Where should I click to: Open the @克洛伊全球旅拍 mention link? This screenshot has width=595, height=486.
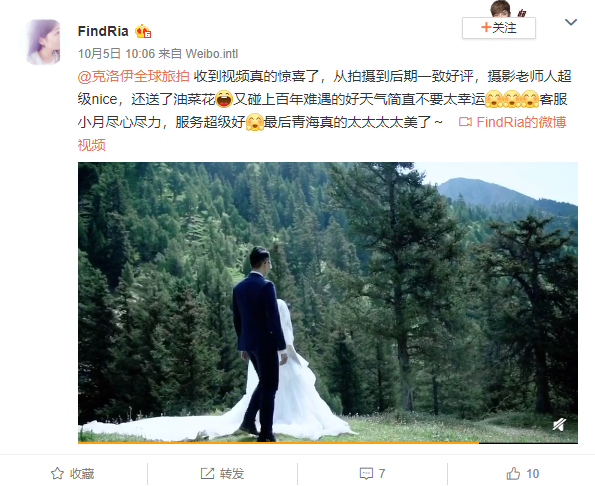tap(134, 76)
